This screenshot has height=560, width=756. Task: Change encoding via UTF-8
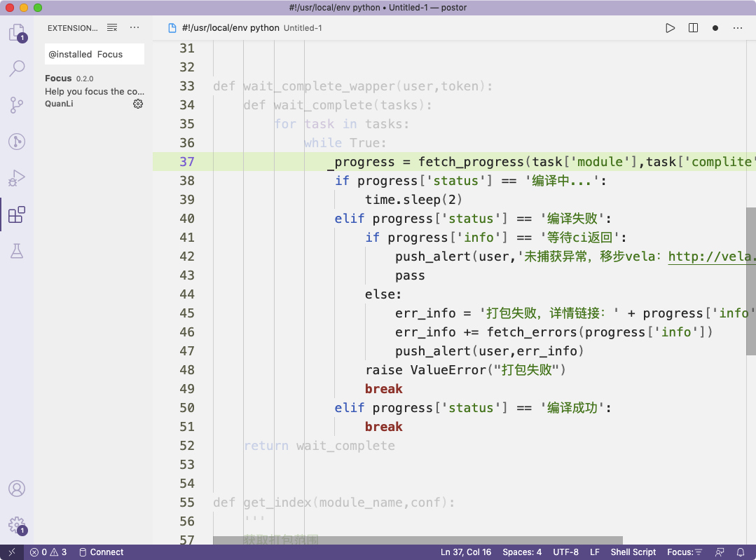pyautogui.click(x=565, y=552)
